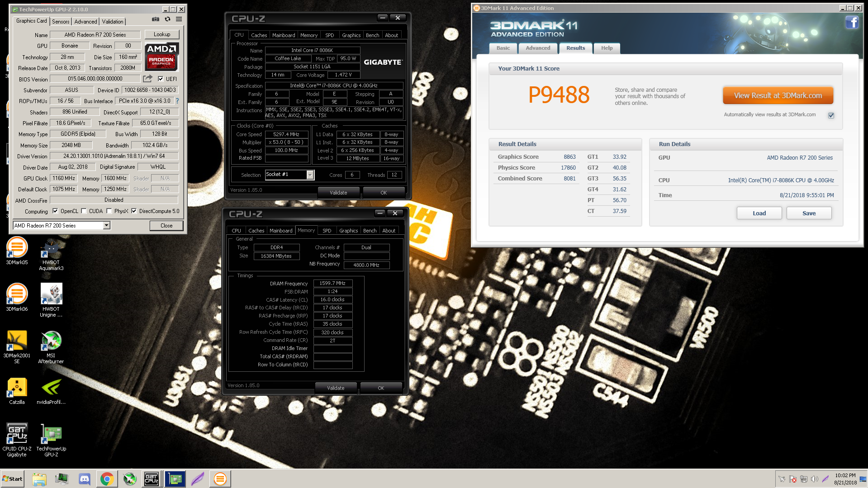Screen dimensions: 868x488
Task: Click the Windows Start button
Action: 13,479
